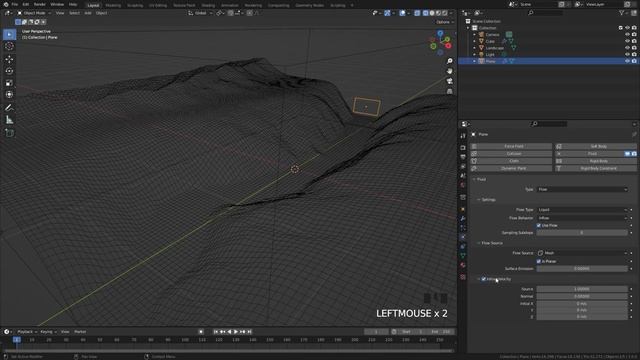Open the Object Constraints properties tab
The width and height of the screenshot is (640, 360).
pos(463,247)
